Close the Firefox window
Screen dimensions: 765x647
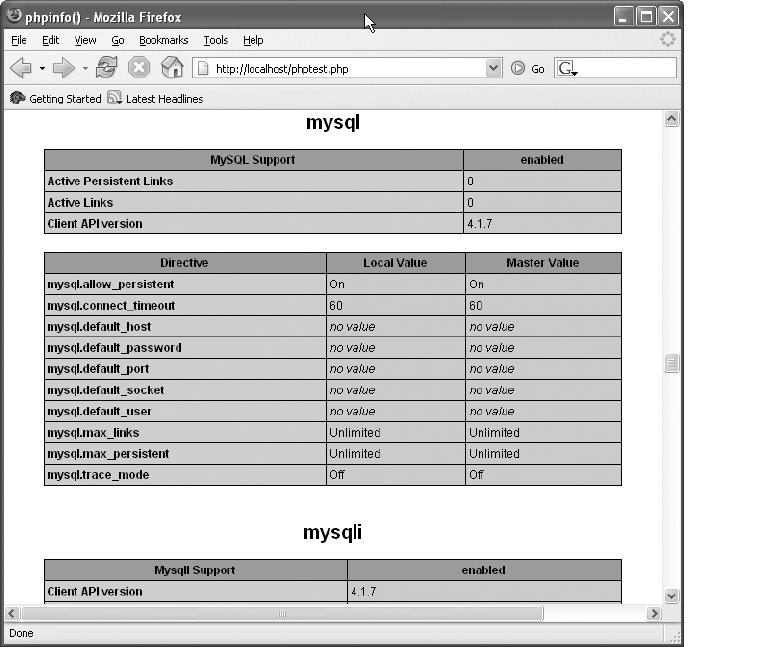[x=668, y=17]
